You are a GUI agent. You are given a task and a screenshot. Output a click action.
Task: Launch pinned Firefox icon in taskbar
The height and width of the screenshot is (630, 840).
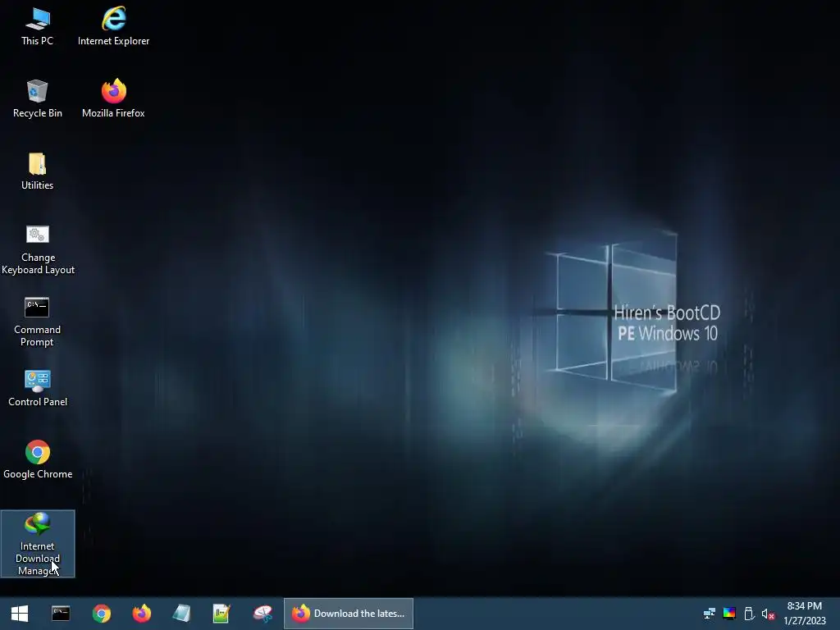coord(141,614)
